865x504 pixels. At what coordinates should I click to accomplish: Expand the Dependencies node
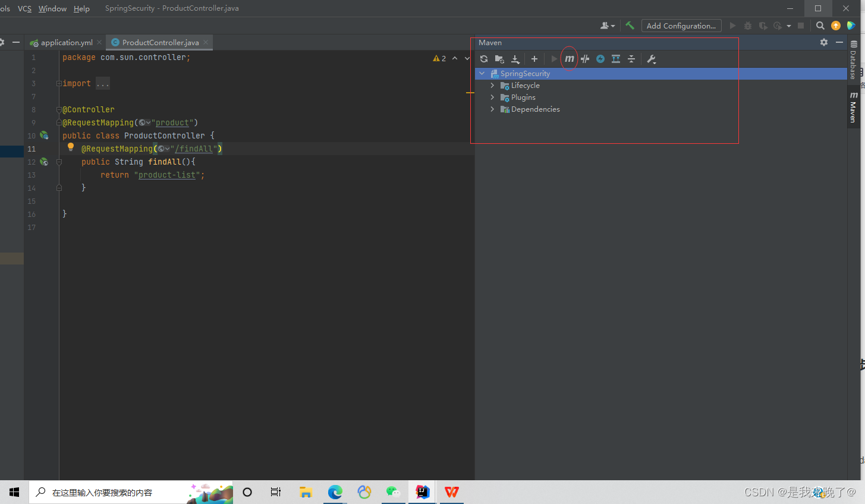point(492,109)
